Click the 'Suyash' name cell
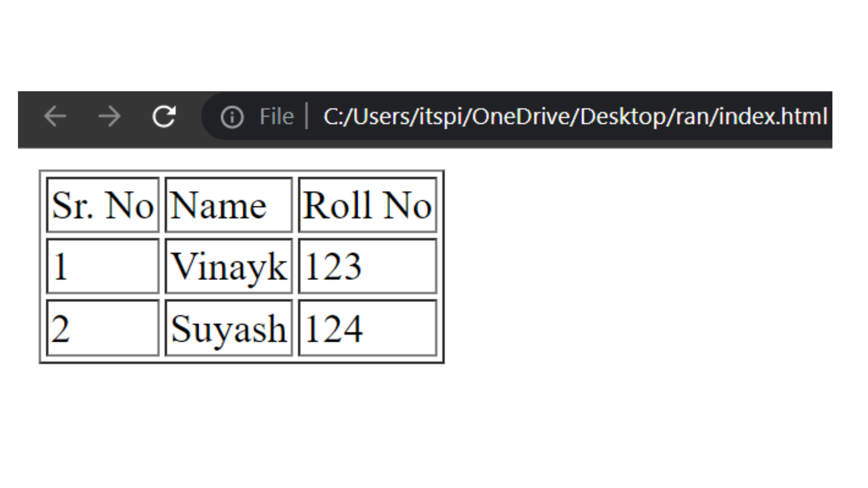This screenshot has height=488, width=868. (229, 328)
